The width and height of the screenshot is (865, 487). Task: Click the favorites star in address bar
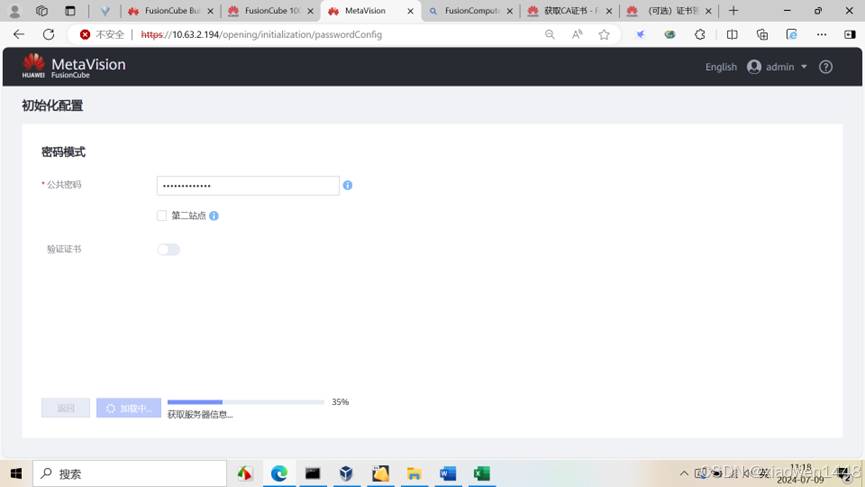pos(604,34)
